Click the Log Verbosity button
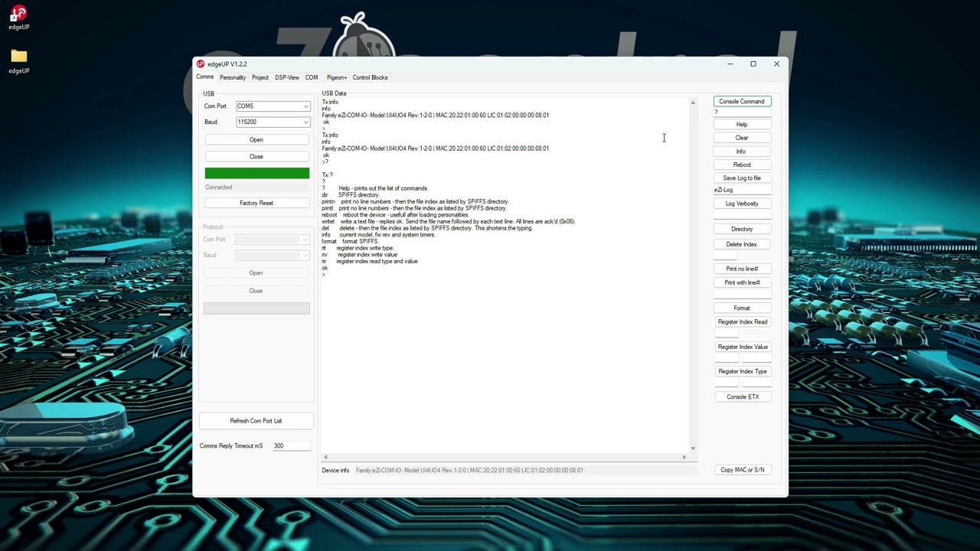This screenshot has height=551, width=980. [x=742, y=204]
